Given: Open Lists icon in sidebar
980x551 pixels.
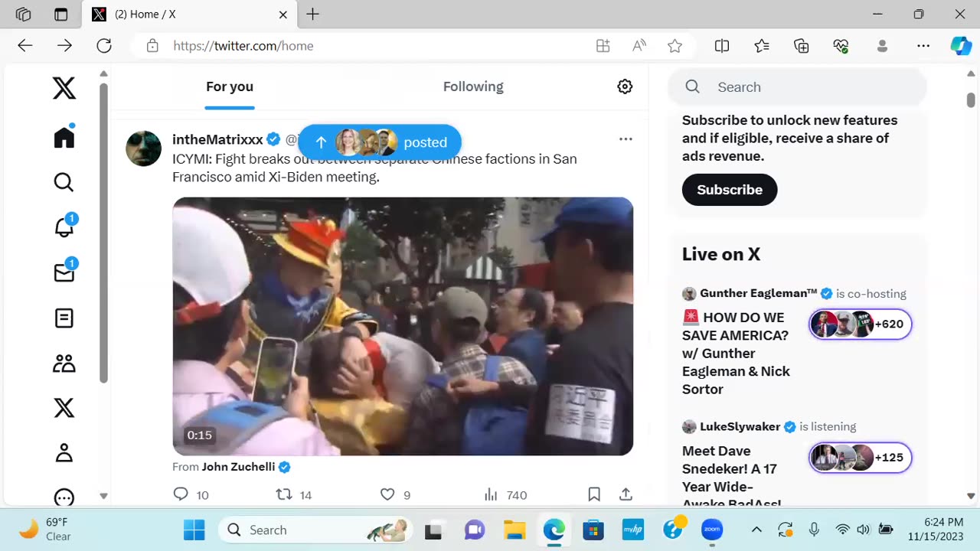Looking at the screenshot, I should 64,318.
